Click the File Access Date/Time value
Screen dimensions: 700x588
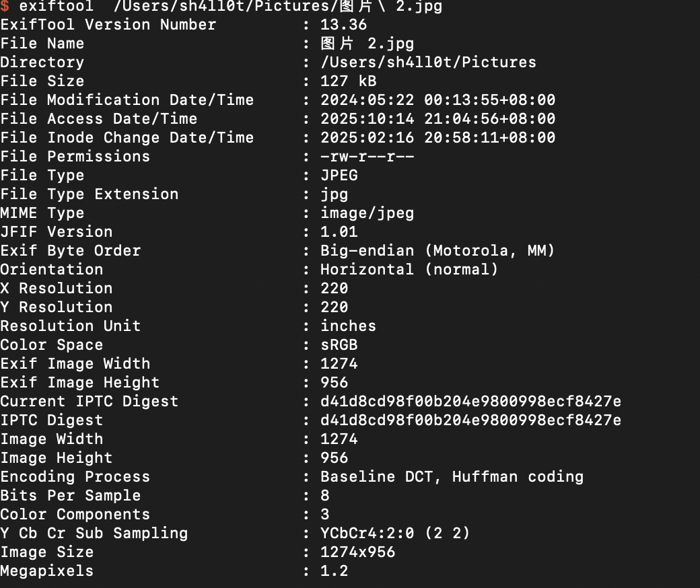coord(438,119)
